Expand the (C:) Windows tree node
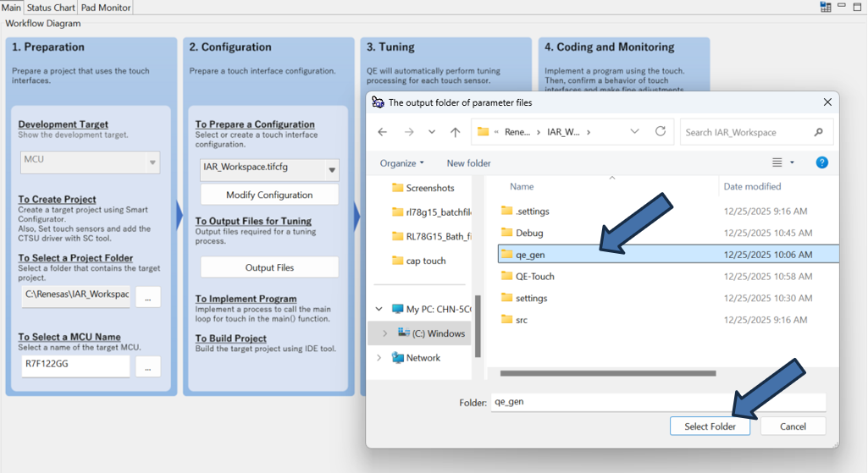 tap(384, 333)
